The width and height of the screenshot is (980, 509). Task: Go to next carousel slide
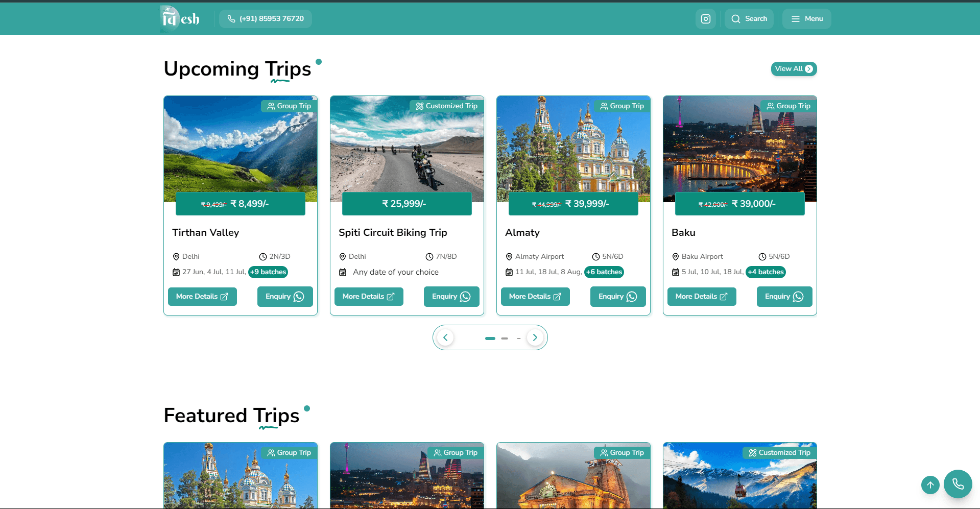pyautogui.click(x=535, y=337)
